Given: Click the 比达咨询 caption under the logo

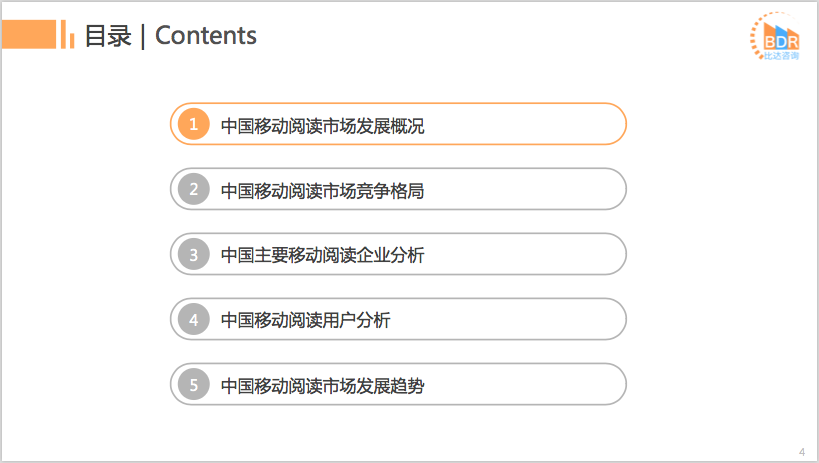Looking at the screenshot, I should tap(777, 59).
